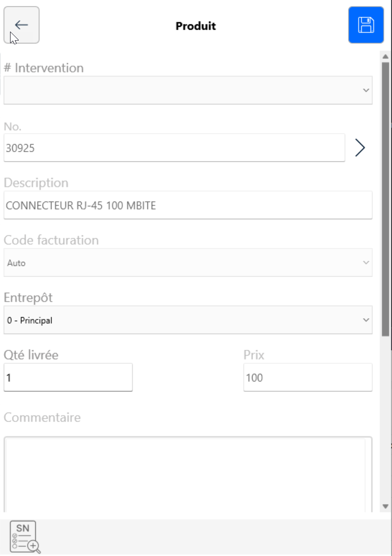Save the product with the floppy disk icon
Screen dimensions: 392x556
point(366,25)
